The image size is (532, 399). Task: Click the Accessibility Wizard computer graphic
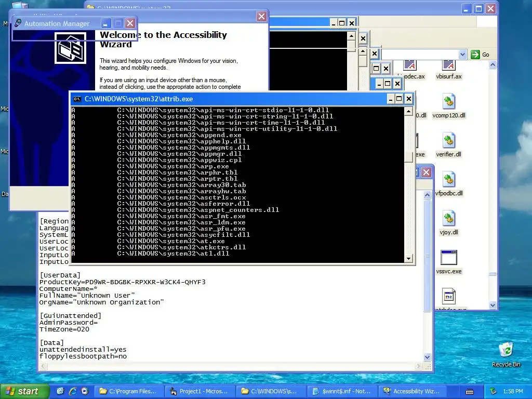tap(70, 48)
